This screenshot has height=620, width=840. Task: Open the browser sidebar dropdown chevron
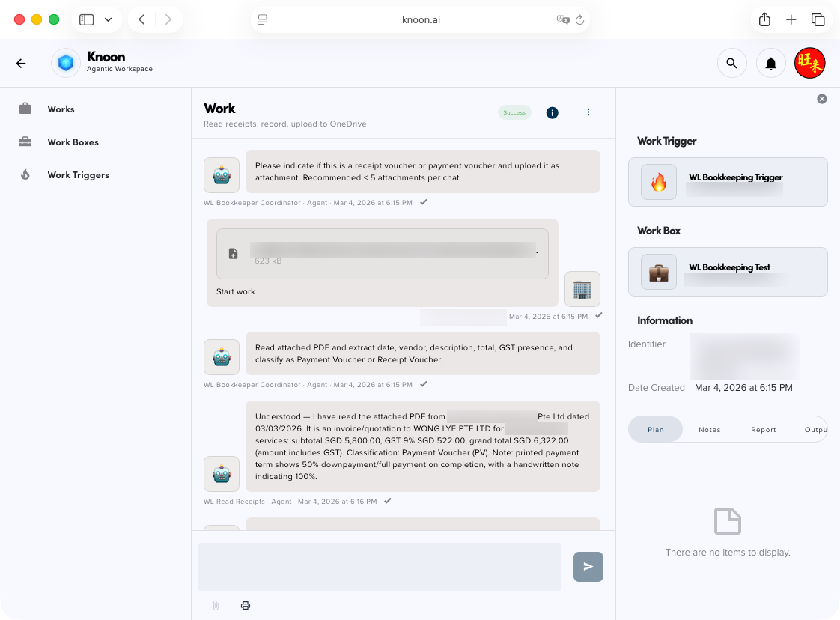[109, 19]
